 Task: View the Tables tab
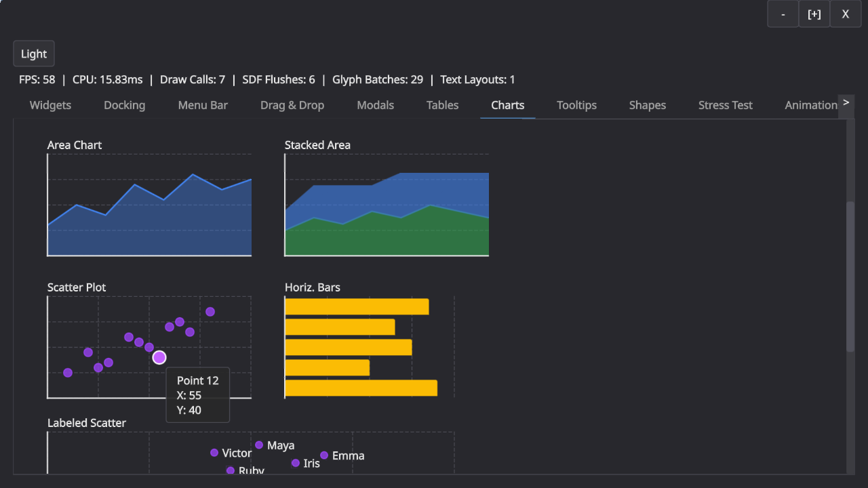coord(442,105)
